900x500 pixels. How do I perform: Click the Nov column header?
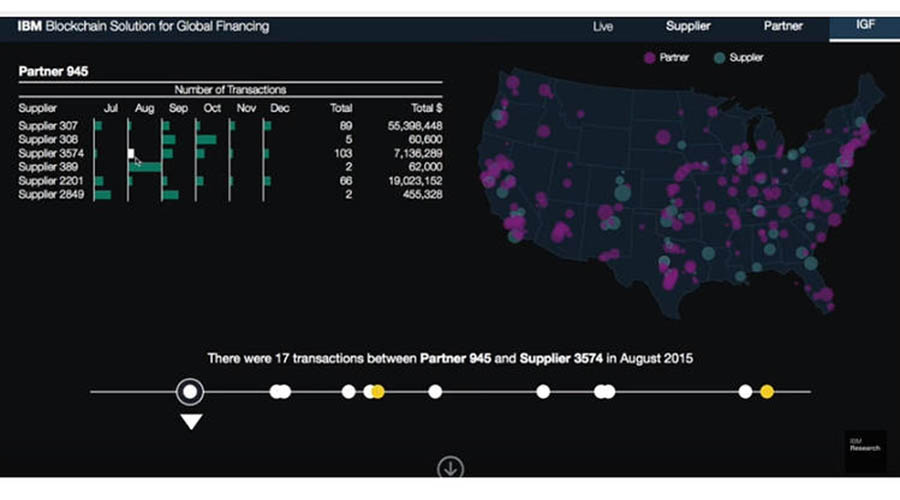pyautogui.click(x=246, y=108)
